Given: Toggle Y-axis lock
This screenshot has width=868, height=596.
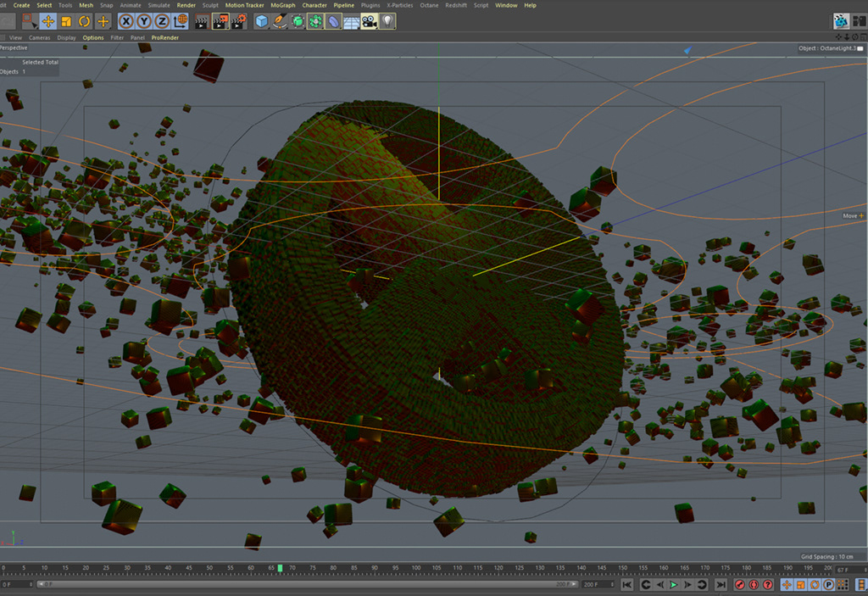Looking at the screenshot, I should pyautogui.click(x=144, y=21).
